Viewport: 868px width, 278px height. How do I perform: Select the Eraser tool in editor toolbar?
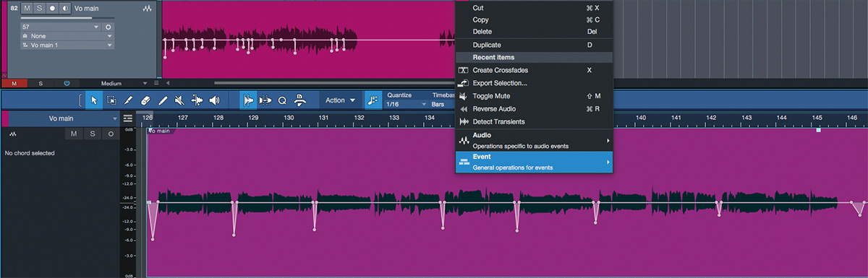coord(145,100)
